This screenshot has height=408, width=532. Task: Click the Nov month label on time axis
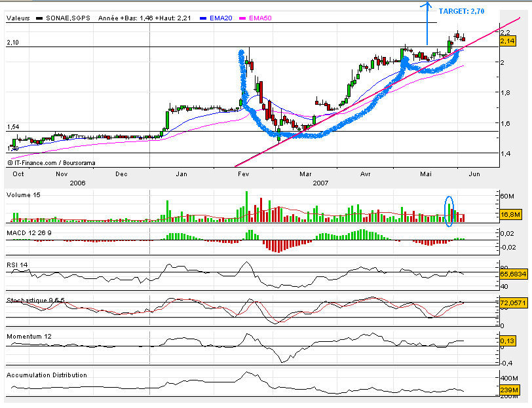click(x=62, y=174)
